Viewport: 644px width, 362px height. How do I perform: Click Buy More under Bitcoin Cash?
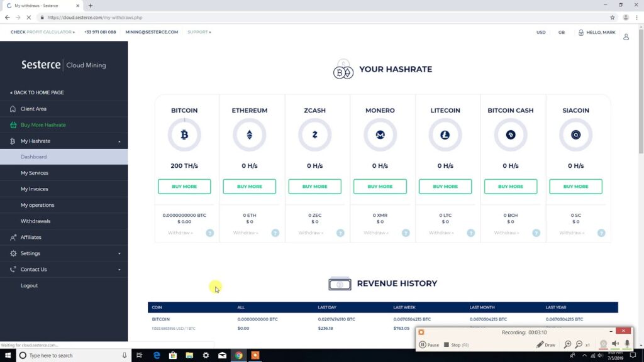pyautogui.click(x=511, y=186)
